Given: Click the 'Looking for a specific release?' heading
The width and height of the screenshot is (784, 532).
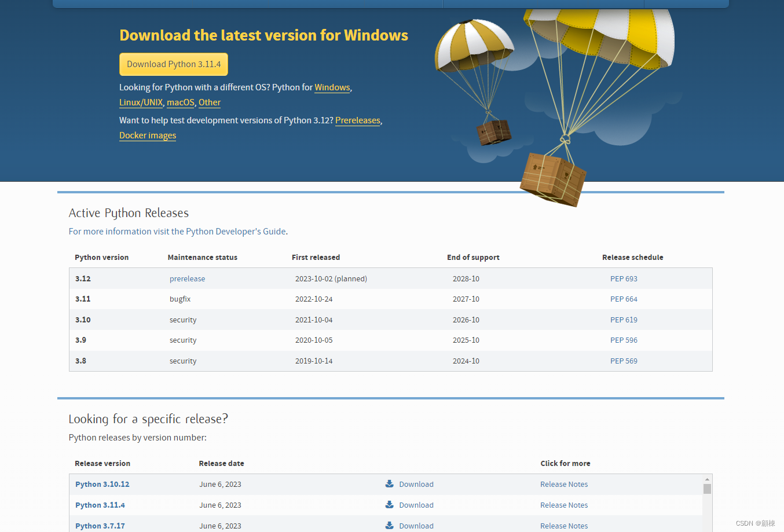Looking at the screenshot, I should click(x=148, y=419).
